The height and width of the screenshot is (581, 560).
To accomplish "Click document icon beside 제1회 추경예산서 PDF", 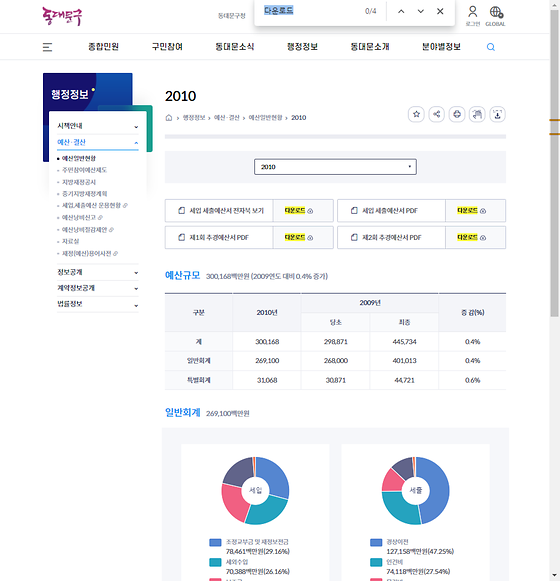I will pyautogui.click(x=182, y=238).
